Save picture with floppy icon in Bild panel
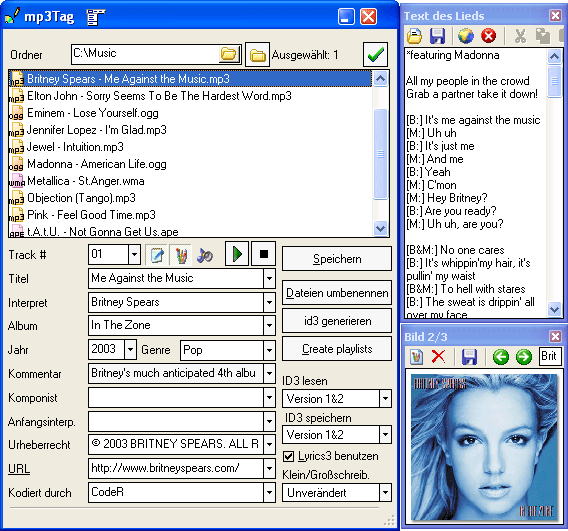 click(x=469, y=357)
